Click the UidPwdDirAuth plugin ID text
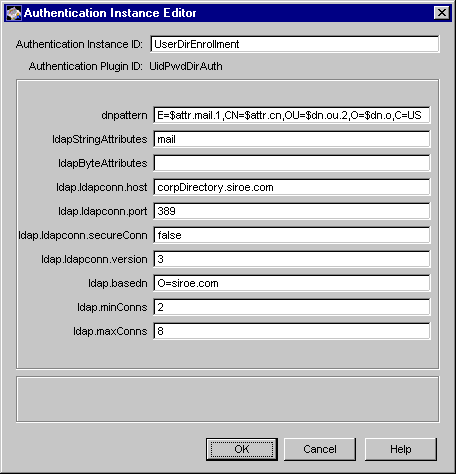This screenshot has height=474, width=456. point(186,66)
